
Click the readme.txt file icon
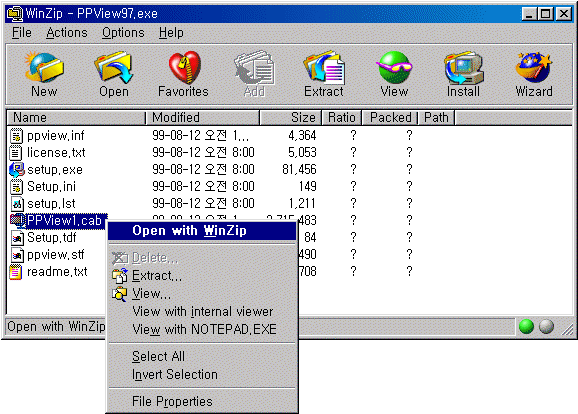pos(16,272)
